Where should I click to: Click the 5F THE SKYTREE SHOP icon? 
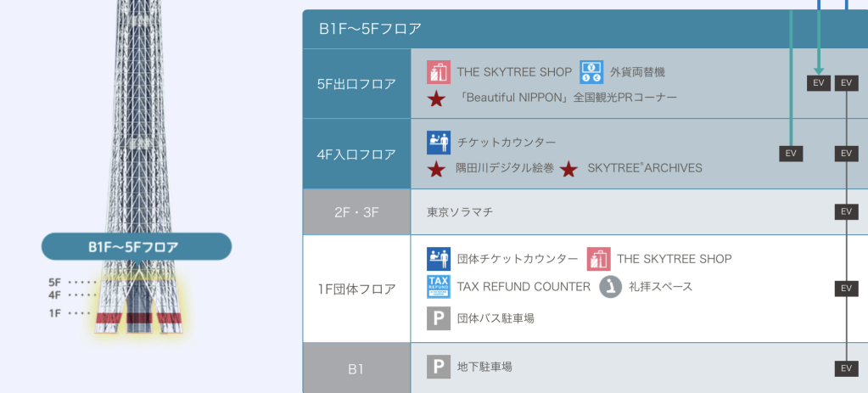pyautogui.click(x=439, y=72)
